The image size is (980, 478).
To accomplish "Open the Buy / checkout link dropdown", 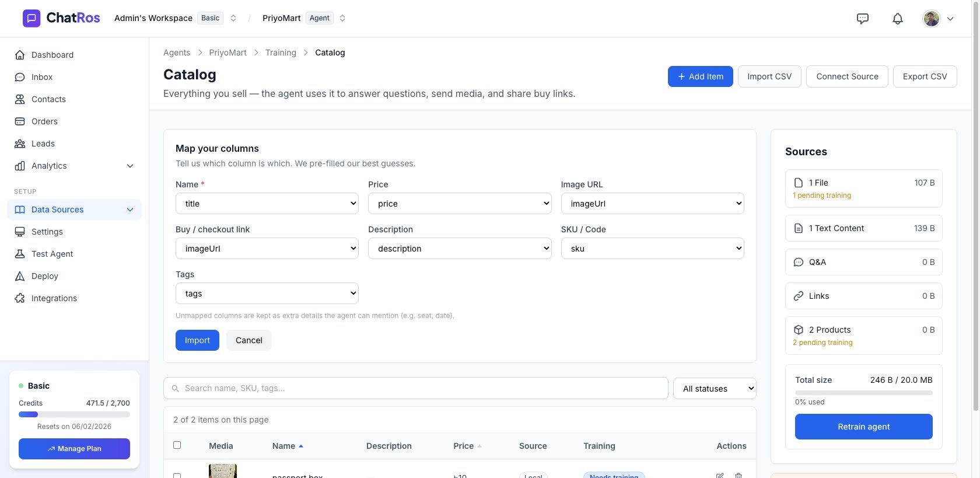I will 267,249.
